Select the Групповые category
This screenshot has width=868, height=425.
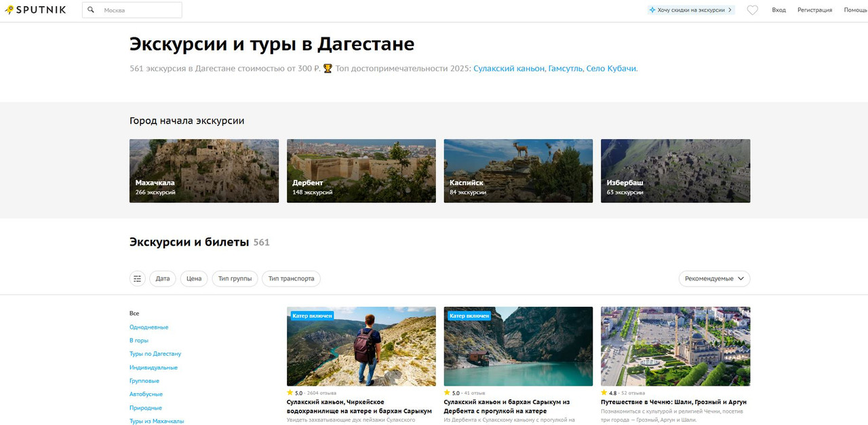[x=144, y=381]
